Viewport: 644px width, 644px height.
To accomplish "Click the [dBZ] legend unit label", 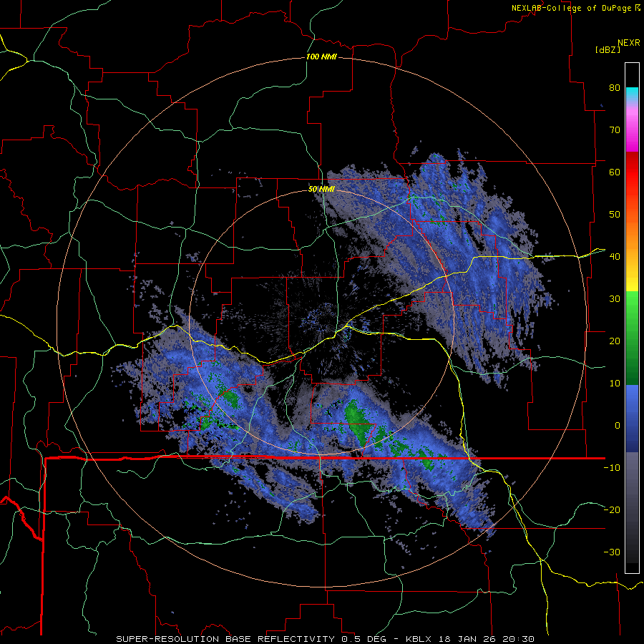I will pos(608,49).
